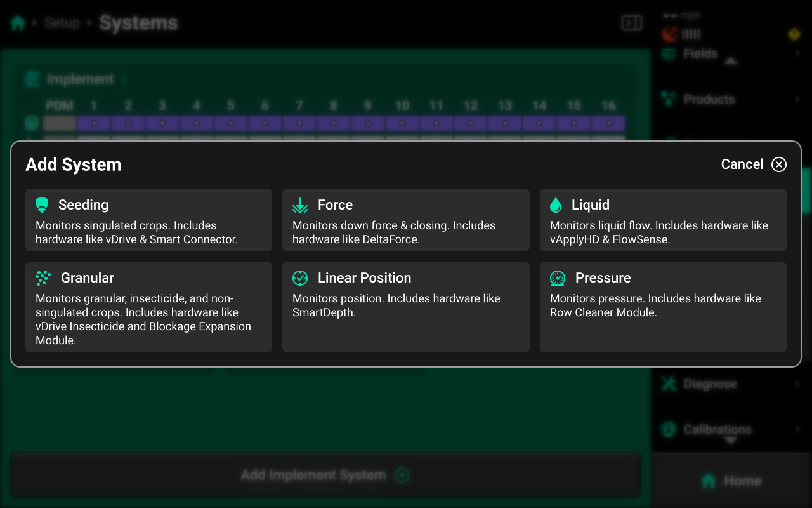Image resolution: width=812 pixels, height=508 pixels.
Task: Collapse the Fields section using its arrow
Action: click(x=732, y=62)
